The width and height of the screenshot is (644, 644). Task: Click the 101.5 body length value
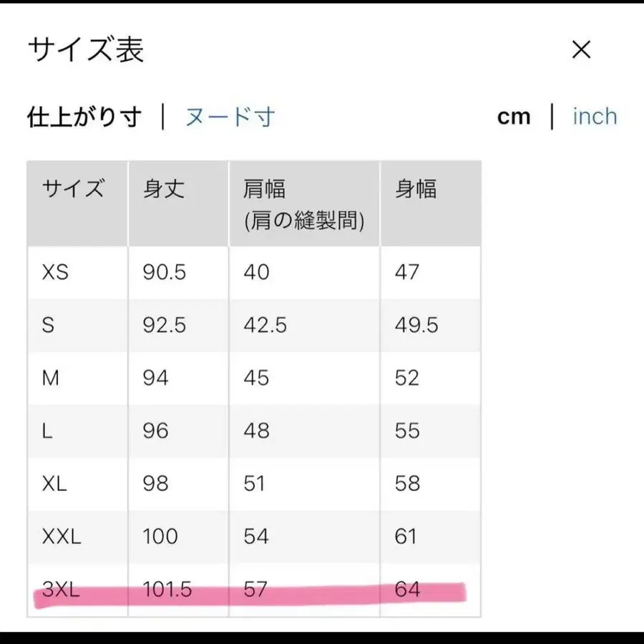point(170,590)
